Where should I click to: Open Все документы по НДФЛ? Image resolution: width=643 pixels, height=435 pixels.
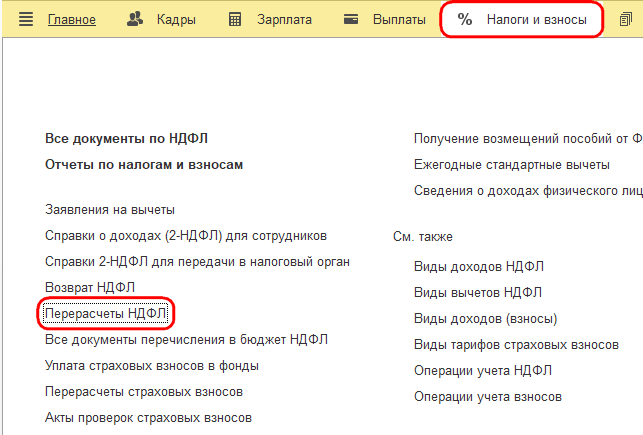click(x=126, y=139)
